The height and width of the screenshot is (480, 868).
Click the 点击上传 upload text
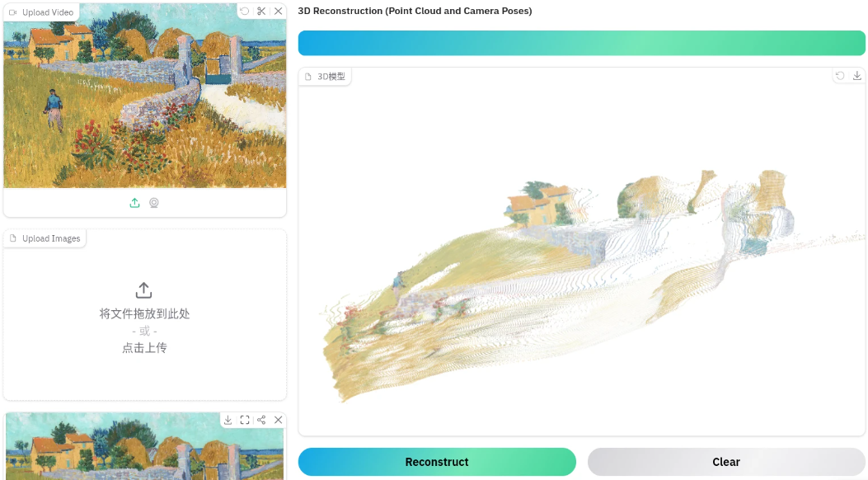[144, 348]
